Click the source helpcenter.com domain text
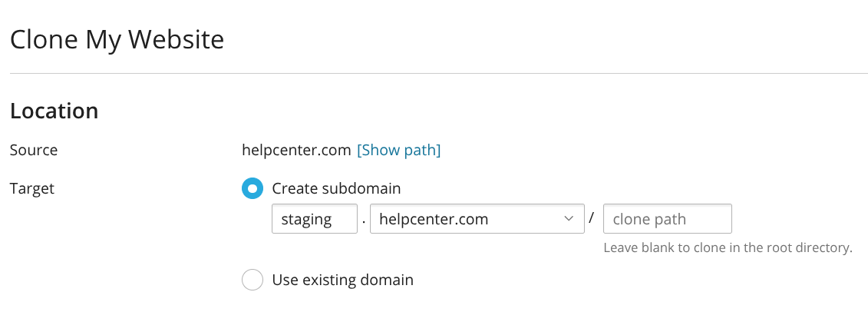This screenshot has height=312, width=868. [x=297, y=150]
